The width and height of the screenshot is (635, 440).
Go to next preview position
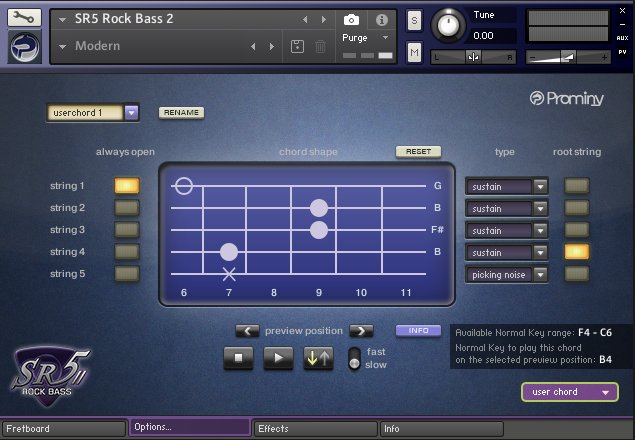(x=361, y=331)
